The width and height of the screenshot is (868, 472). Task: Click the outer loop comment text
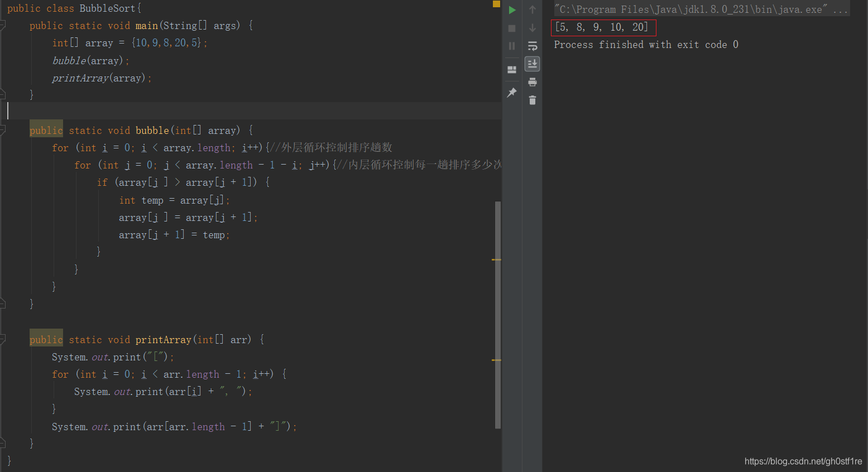(x=331, y=147)
